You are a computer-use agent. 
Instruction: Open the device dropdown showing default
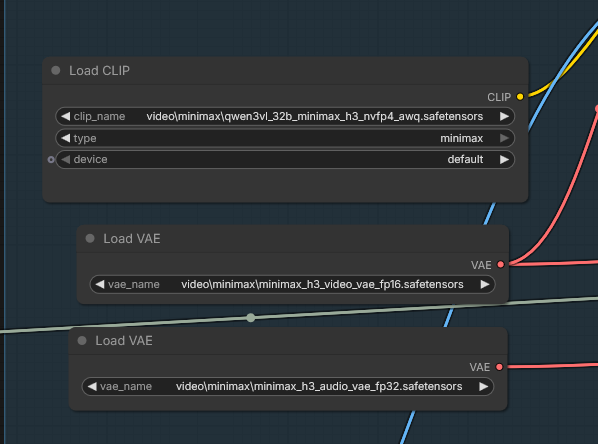pos(285,159)
